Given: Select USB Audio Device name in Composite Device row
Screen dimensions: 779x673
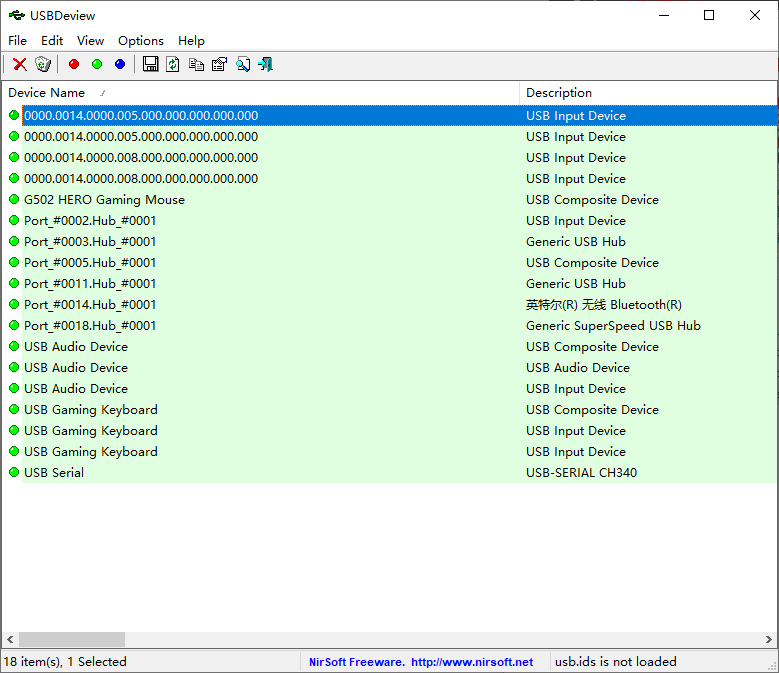Looking at the screenshot, I should click(x=76, y=347).
